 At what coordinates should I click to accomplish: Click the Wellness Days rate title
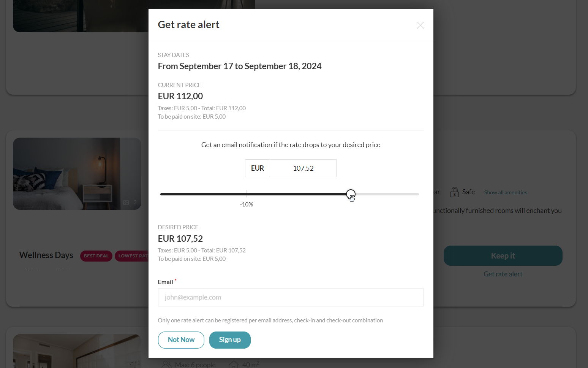46,255
